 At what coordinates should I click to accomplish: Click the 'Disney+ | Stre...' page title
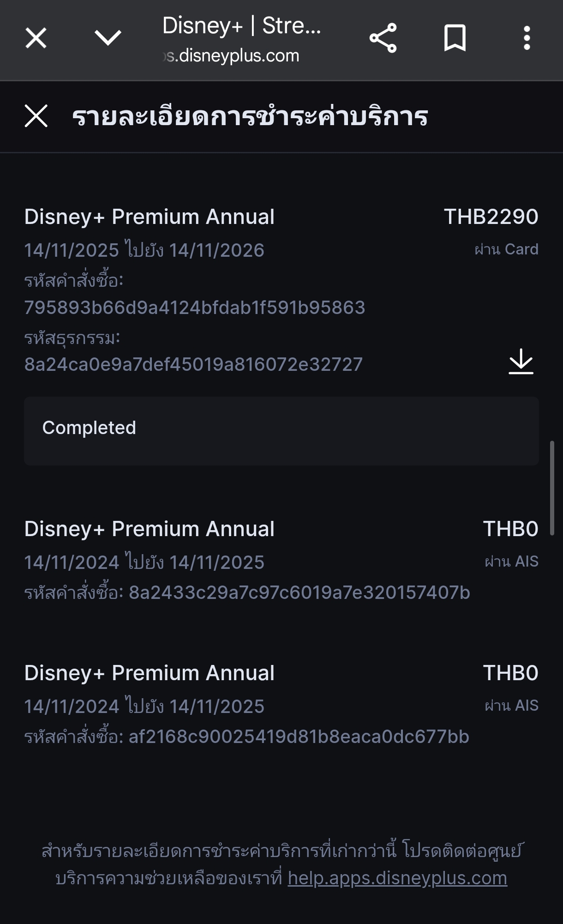coord(241,26)
